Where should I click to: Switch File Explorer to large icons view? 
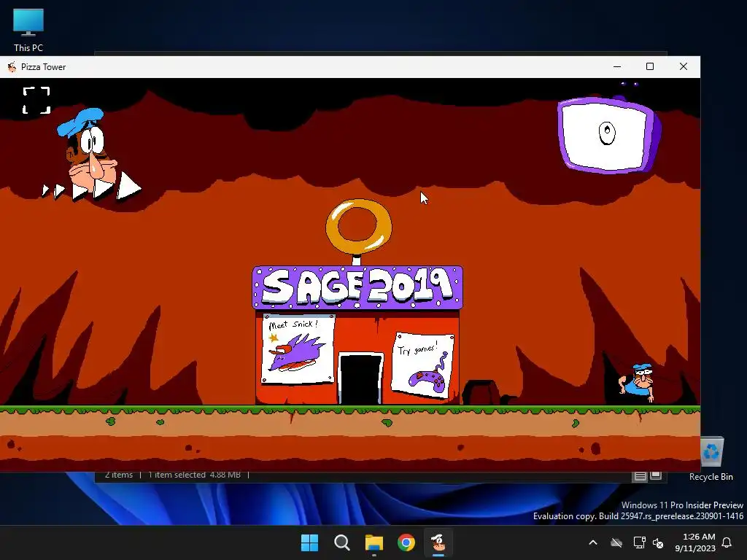tap(656, 475)
